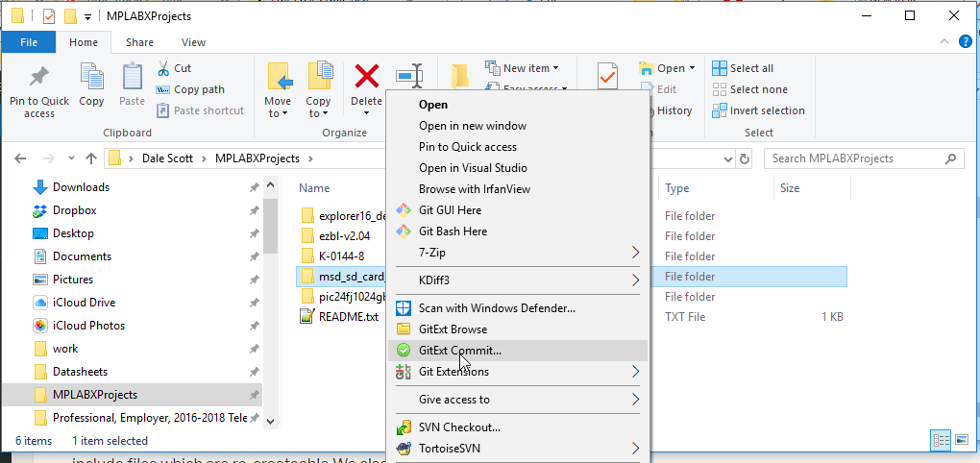This screenshot has height=463, width=980.
Task: Open the New item dropdown
Action: click(523, 68)
